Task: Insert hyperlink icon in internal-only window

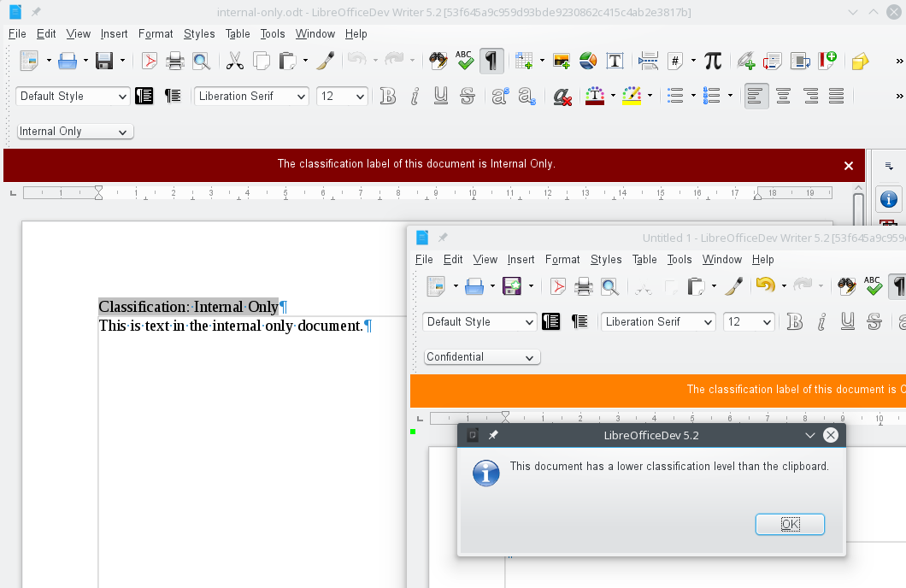Action: (746, 61)
